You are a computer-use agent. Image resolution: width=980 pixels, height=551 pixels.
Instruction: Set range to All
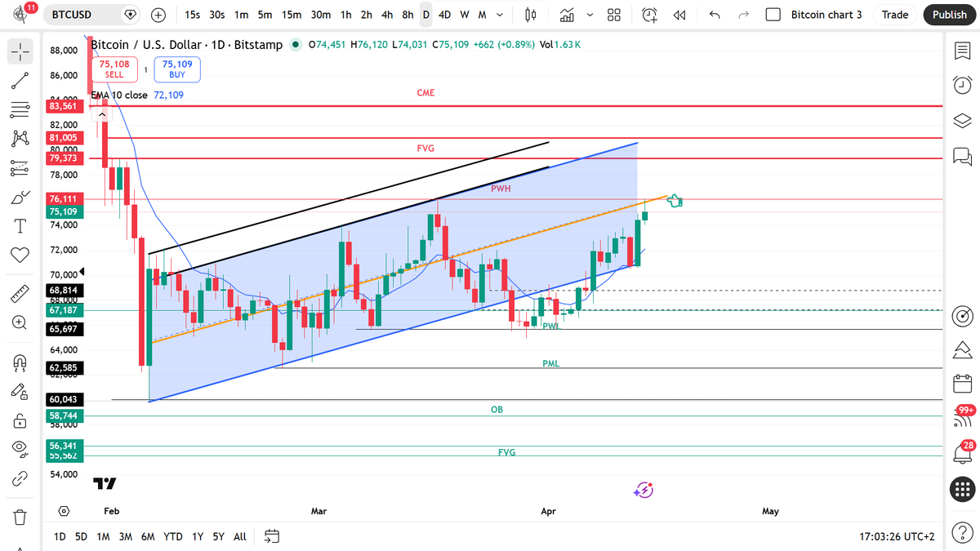coord(239,536)
